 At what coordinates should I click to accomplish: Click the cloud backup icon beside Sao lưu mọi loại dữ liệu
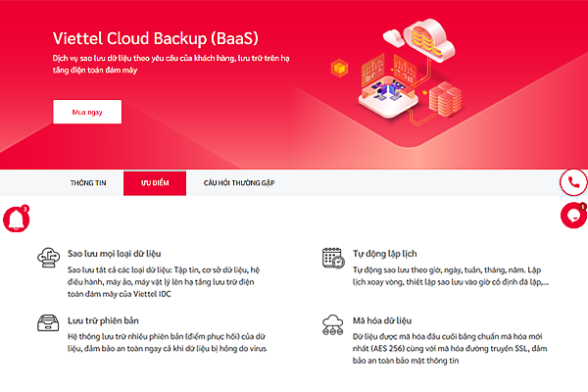click(x=48, y=258)
